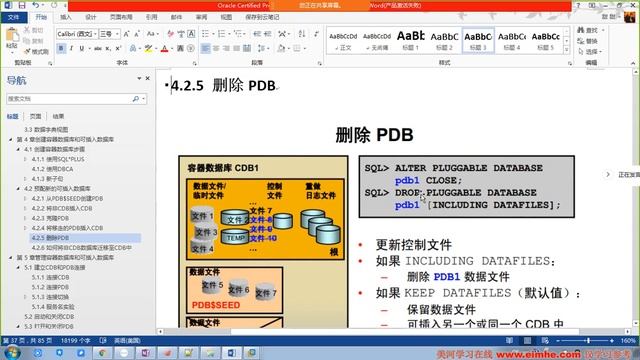640x360 pixels.
Task: Click the bullet list icon
Action: tap(205, 34)
